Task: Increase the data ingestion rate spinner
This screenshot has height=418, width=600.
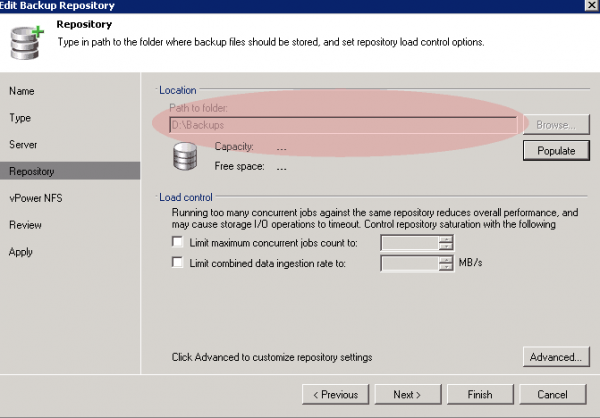Action: click(x=446, y=259)
